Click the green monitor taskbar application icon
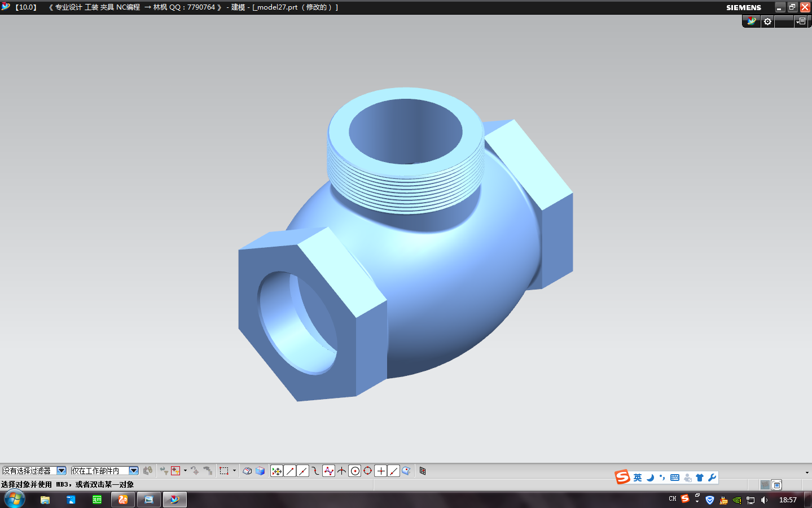 [x=97, y=500]
